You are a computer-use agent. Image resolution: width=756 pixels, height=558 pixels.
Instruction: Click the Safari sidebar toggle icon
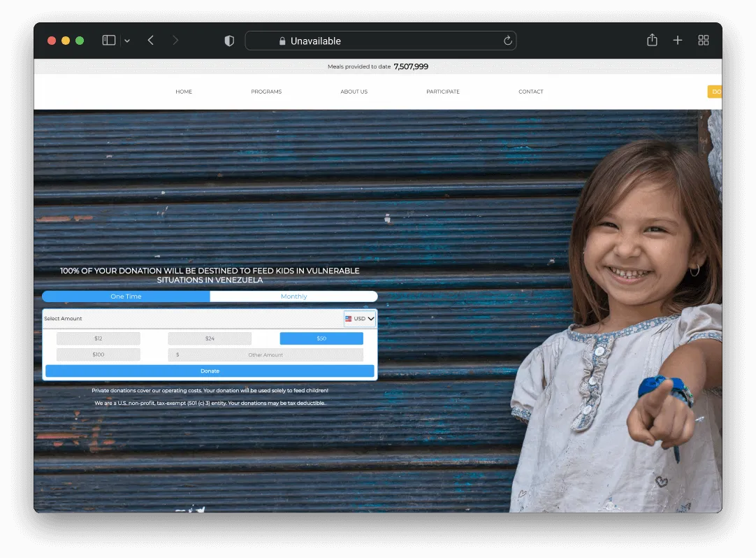pyautogui.click(x=109, y=41)
